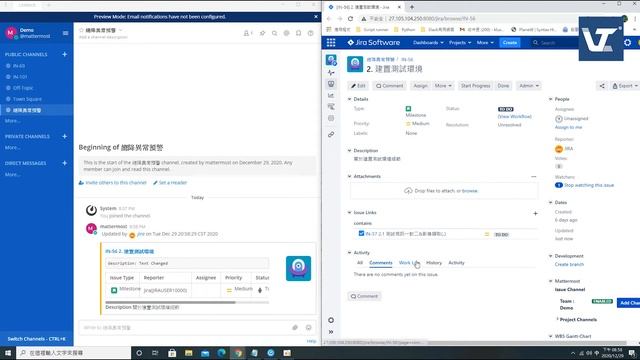
Task: Start a new direct message in Mattermost
Action: tap(64, 163)
